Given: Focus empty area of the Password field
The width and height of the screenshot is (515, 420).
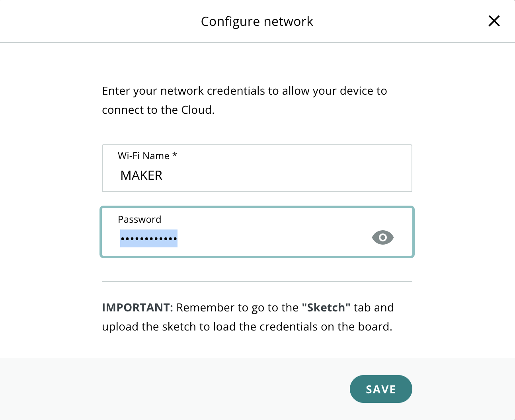Looking at the screenshot, I should click(271, 238).
